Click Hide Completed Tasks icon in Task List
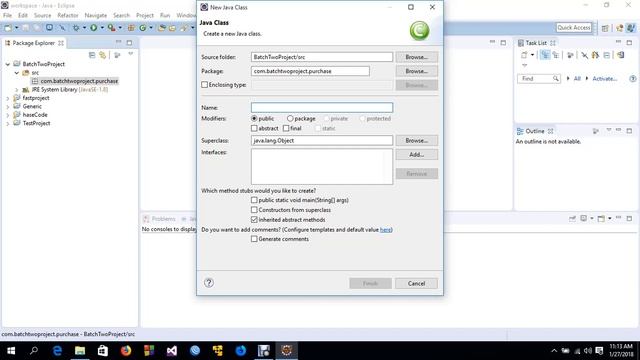640x360 pixels. (585, 55)
